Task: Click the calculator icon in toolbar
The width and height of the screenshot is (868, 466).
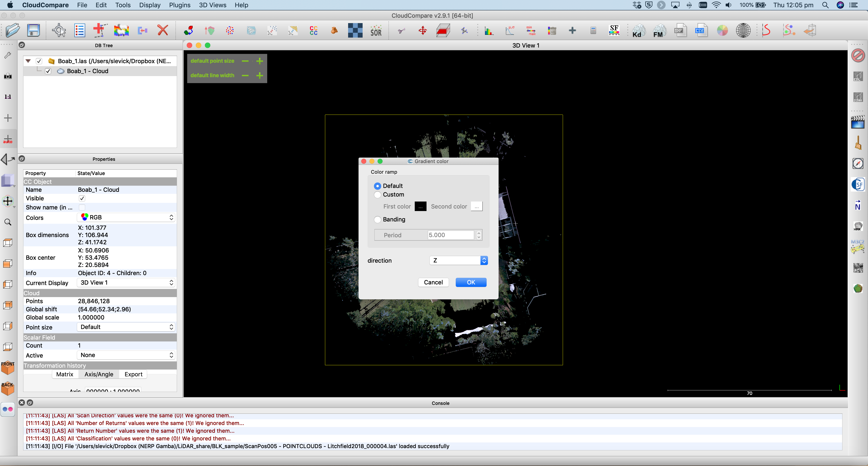Action: point(593,31)
